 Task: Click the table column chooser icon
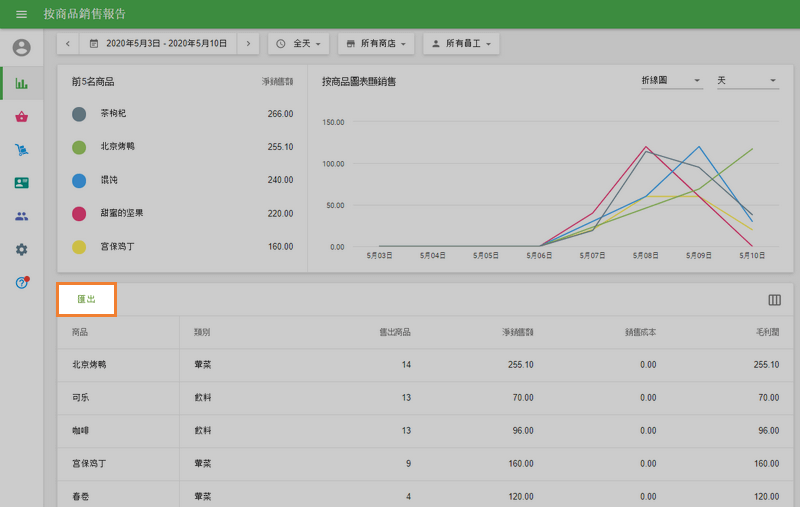click(774, 300)
